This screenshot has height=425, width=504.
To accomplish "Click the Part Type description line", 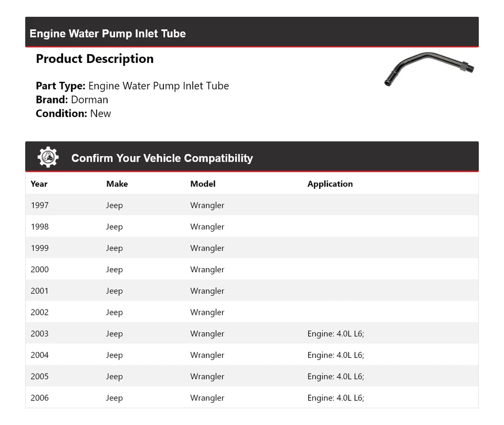I will (132, 86).
